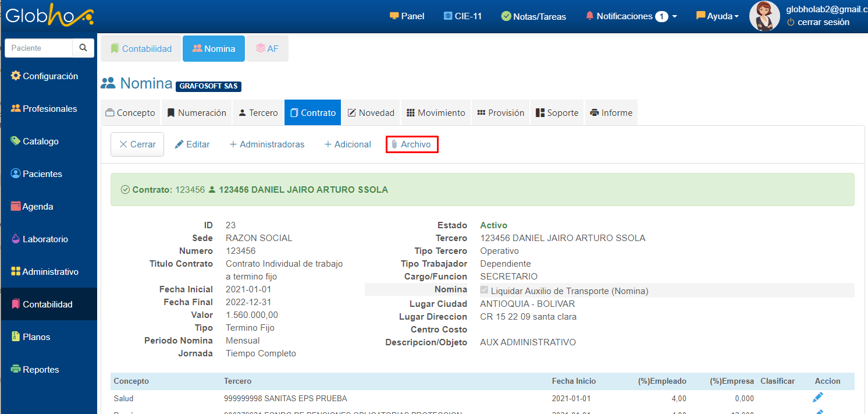Go to Reportes in sidebar

41,370
